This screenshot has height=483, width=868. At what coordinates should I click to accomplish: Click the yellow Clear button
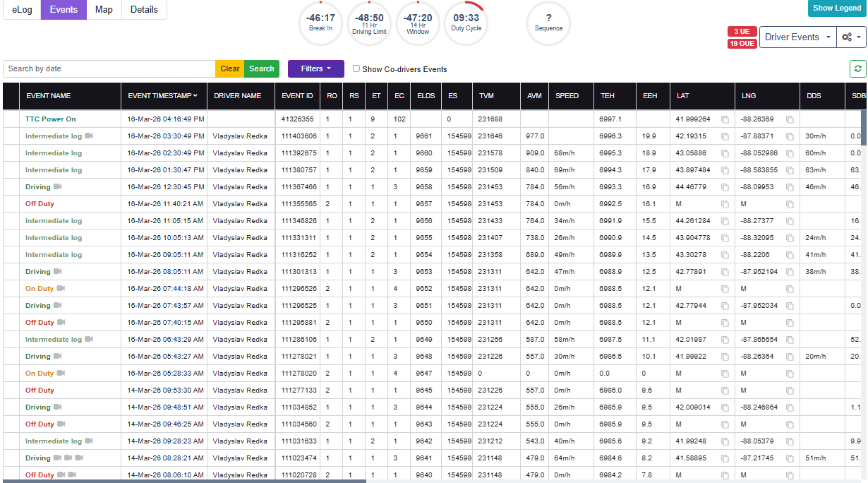[x=230, y=68]
